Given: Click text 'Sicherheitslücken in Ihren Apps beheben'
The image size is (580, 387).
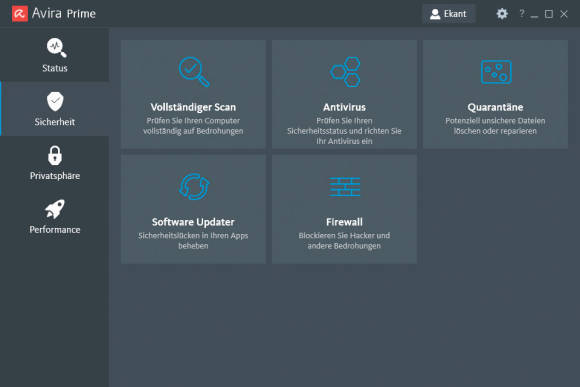Looking at the screenshot, I should (193, 240).
